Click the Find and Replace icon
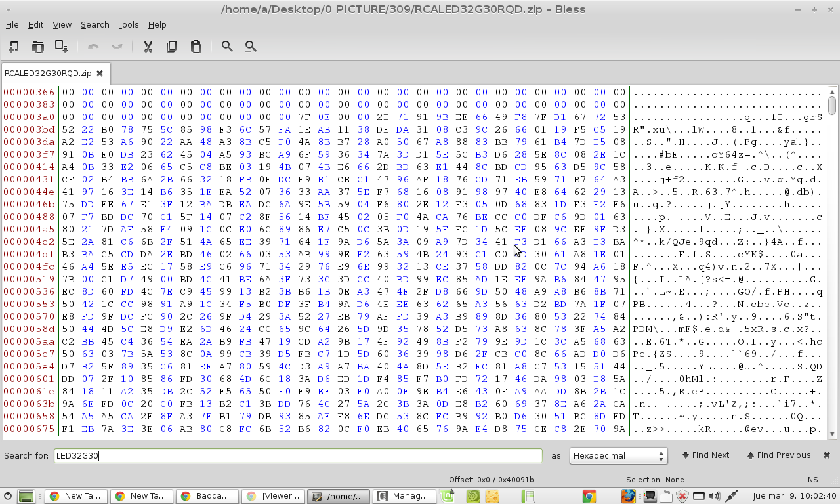The width and height of the screenshot is (840, 504). (251, 47)
